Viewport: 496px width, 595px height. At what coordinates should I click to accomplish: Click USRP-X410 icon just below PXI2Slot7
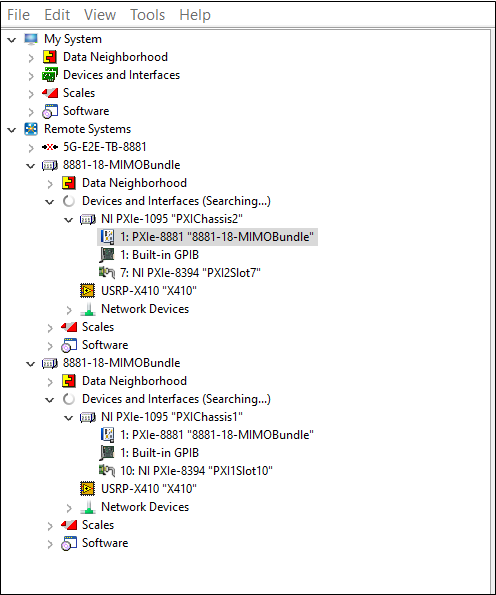[x=88, y=291]
